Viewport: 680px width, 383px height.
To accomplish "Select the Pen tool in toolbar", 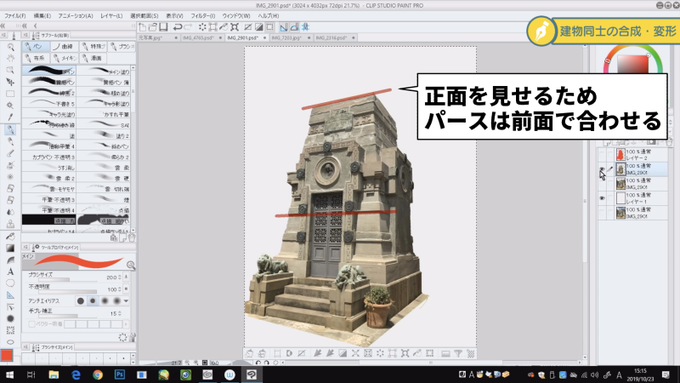I will 10,129.
